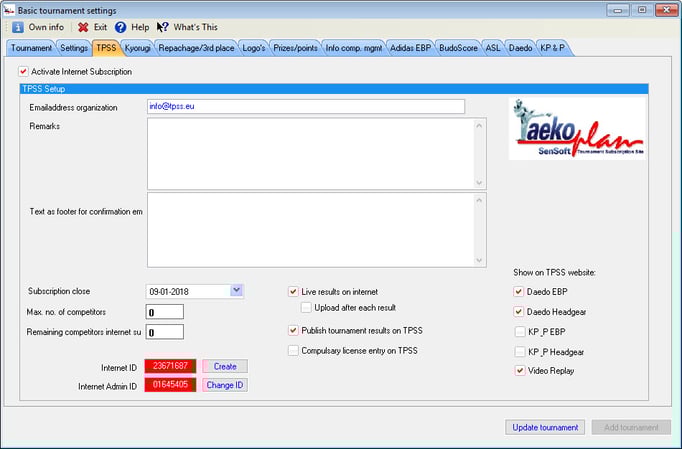Enable the KP_P Headgear checkbox
The width and height of the screenshot is (682, 449).
click(520, 352)
